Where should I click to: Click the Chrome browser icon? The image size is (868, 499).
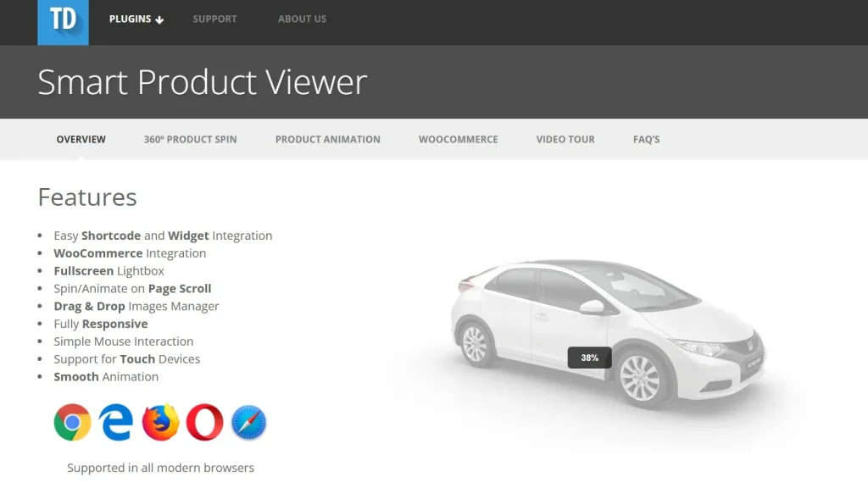tap(73, 422)
